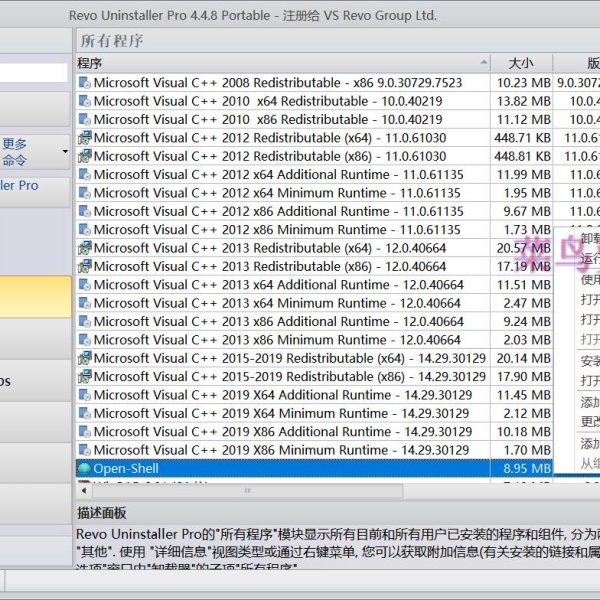Image resolution: width=600 pixels, height=600 pixels.
Task: Click icon of Visual C++ 2012 Redistributable (x64)
Action: coord(85,138)
